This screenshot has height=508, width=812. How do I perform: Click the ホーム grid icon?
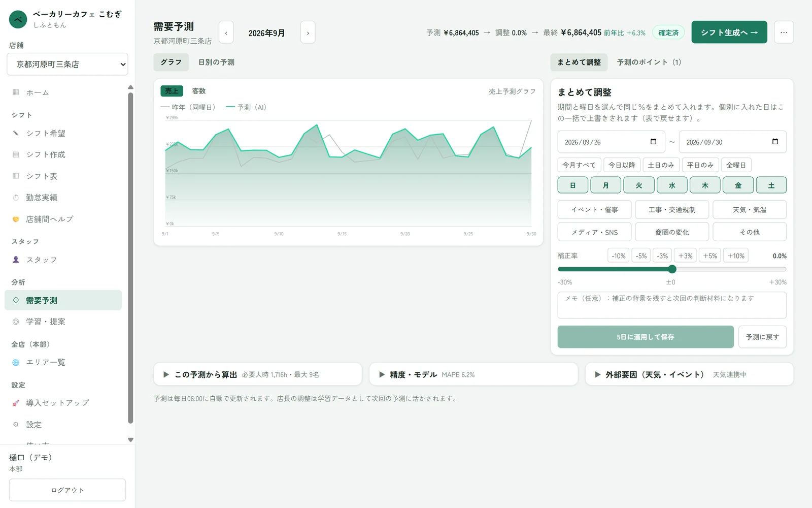pos(16,92)
